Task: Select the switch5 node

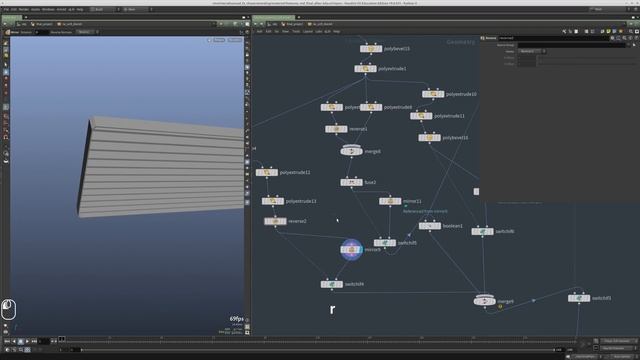Action: 384,243
